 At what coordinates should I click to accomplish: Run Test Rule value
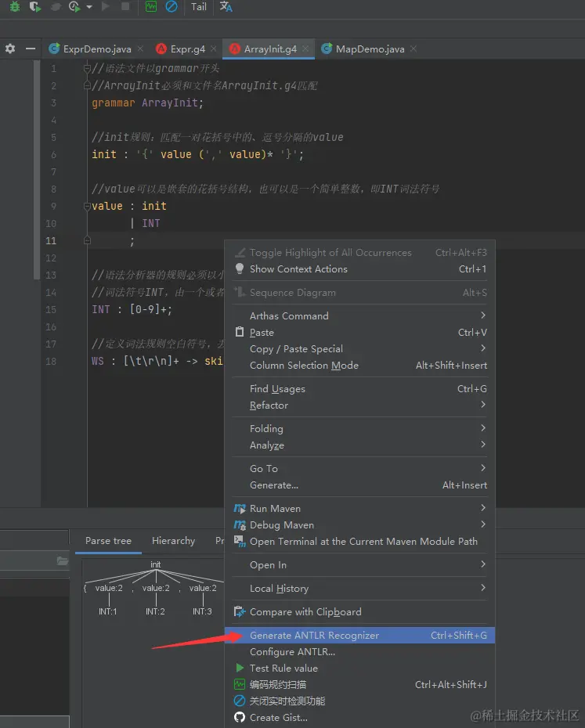(359, 668)
